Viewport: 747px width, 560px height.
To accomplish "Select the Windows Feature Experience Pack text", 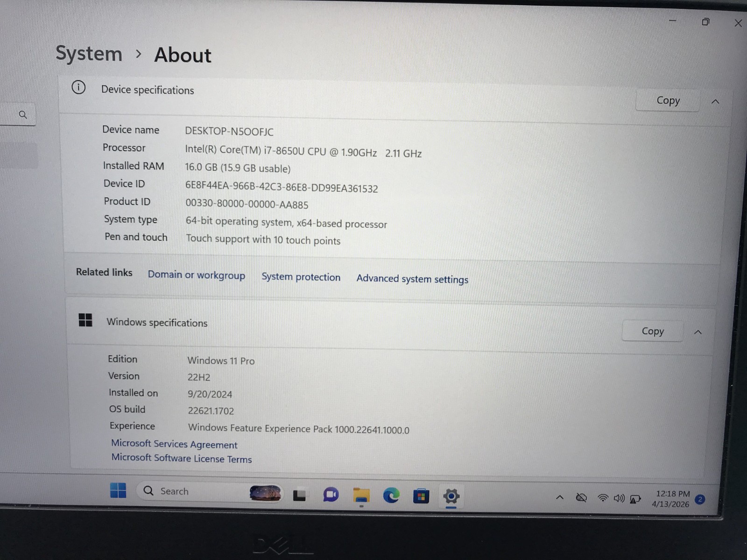I will pos(299,429).
